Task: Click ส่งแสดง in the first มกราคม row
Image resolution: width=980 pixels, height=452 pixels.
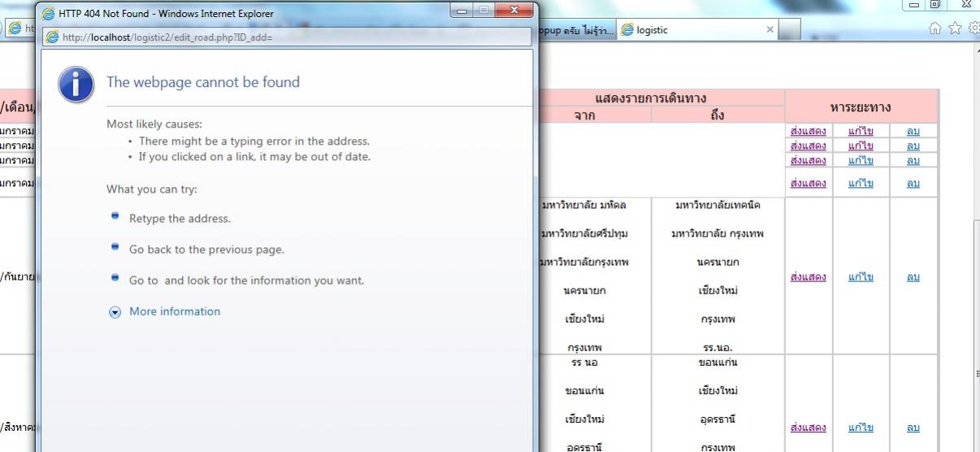Action: tap(808, 131)
